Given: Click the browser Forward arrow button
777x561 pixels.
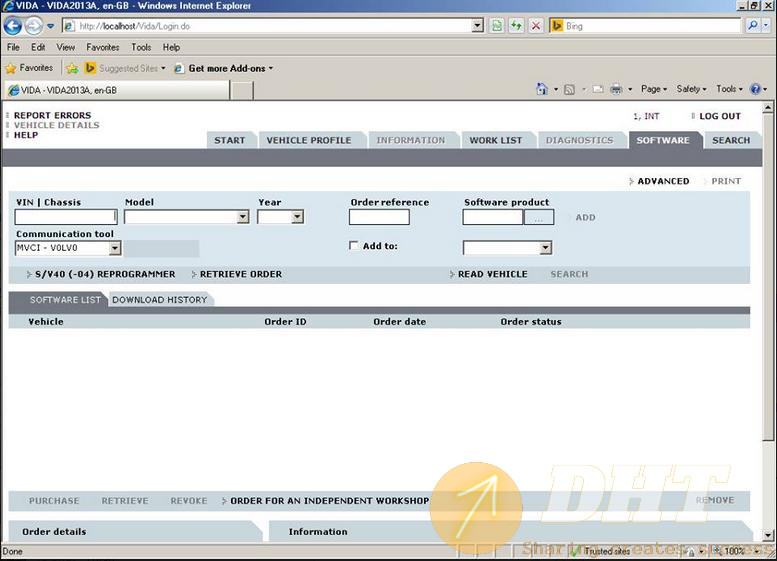Looking at the screenshot, I should (x=34, y=26).
